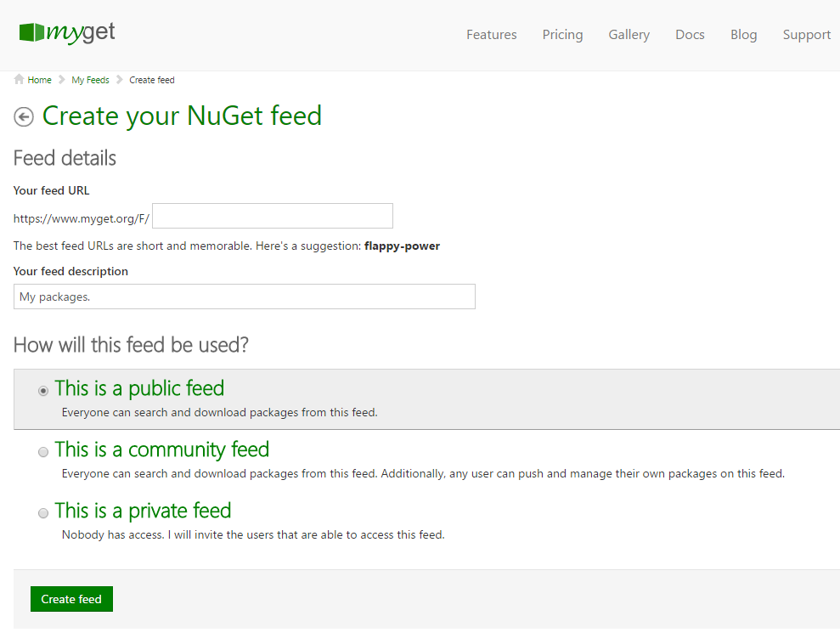Visit the Blog page
840x644 pixels.
pyautogui.click(x=743, y=35)
